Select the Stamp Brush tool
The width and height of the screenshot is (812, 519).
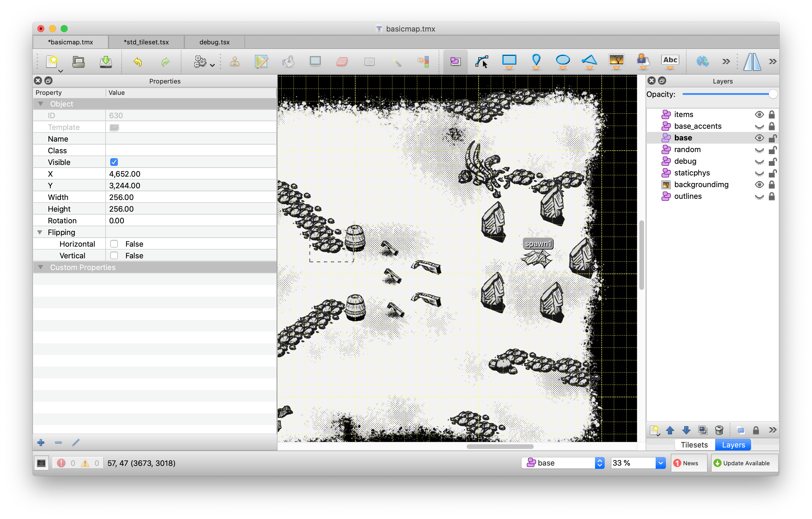click(235, 61)
